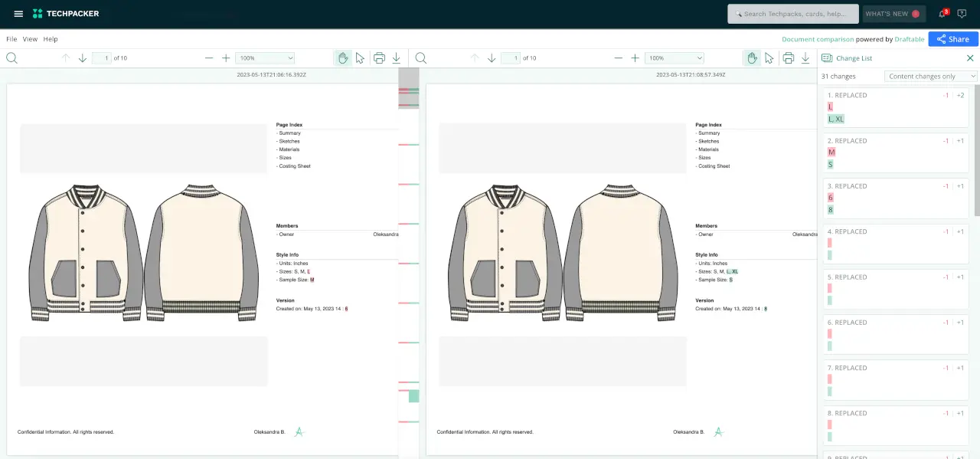Toggle the hand pan tool in right viewer
Viewport: 980px width, 459px height.
752,58
